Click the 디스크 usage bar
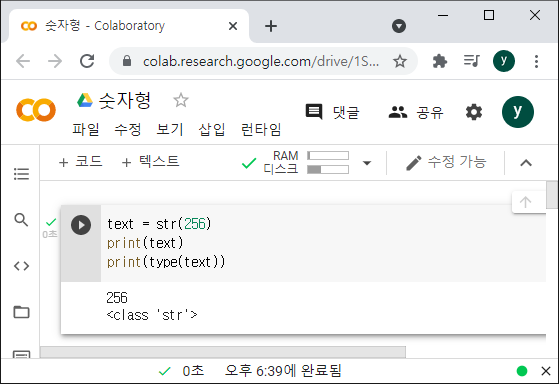The height and width of the screenshot is (384, 559). [328, 169]
